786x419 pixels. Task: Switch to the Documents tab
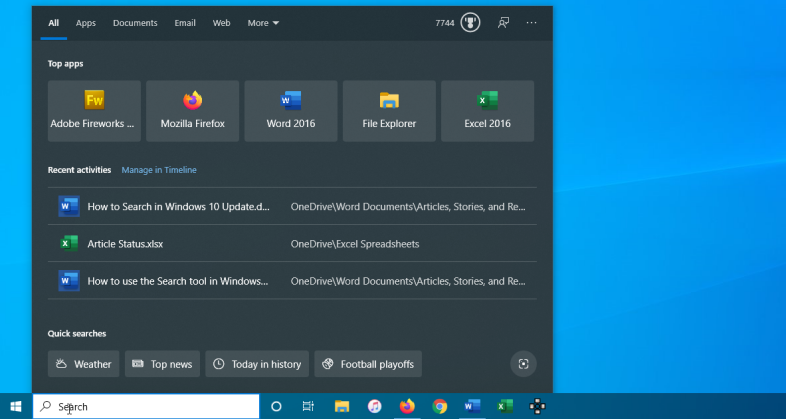click(135, 23)
